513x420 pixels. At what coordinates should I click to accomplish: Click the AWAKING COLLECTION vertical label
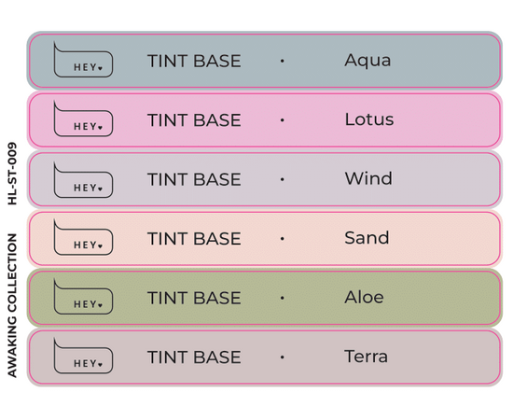pyautogui.click(x=12, y=305)
